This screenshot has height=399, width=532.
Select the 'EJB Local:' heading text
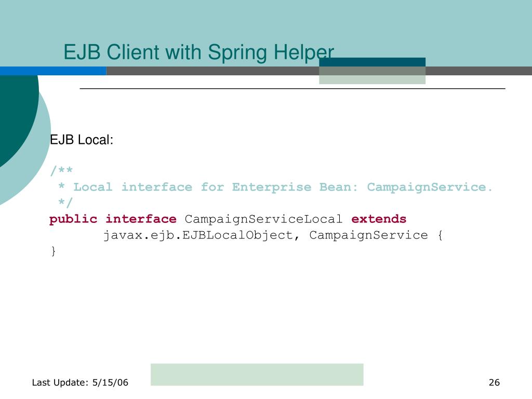pos(82,140)
